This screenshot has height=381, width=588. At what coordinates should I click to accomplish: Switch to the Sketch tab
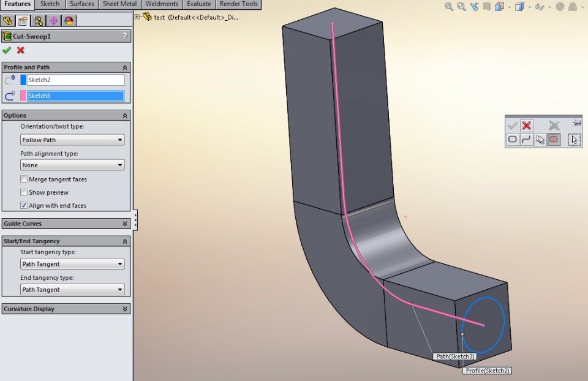tap(50, 4)
